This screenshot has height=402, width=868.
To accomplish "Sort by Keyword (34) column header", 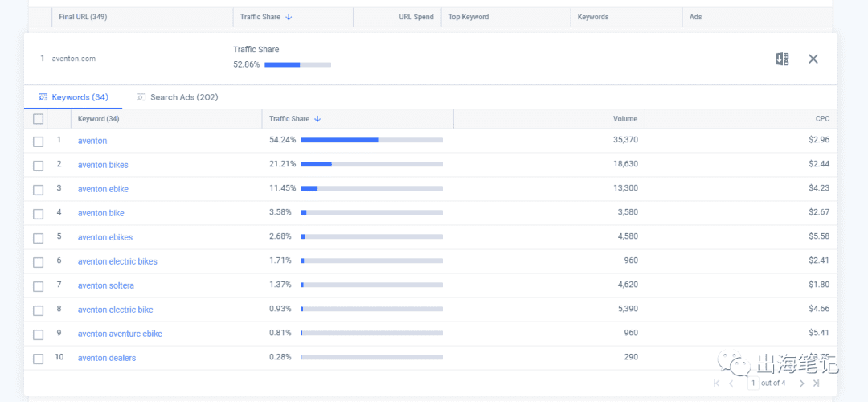I will pyautogui.click(x=99, y=119).
